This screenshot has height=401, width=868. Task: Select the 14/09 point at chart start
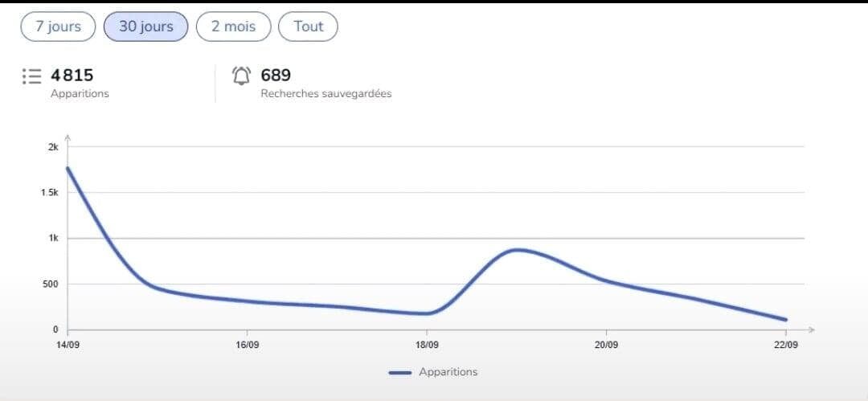coord(68,168)
